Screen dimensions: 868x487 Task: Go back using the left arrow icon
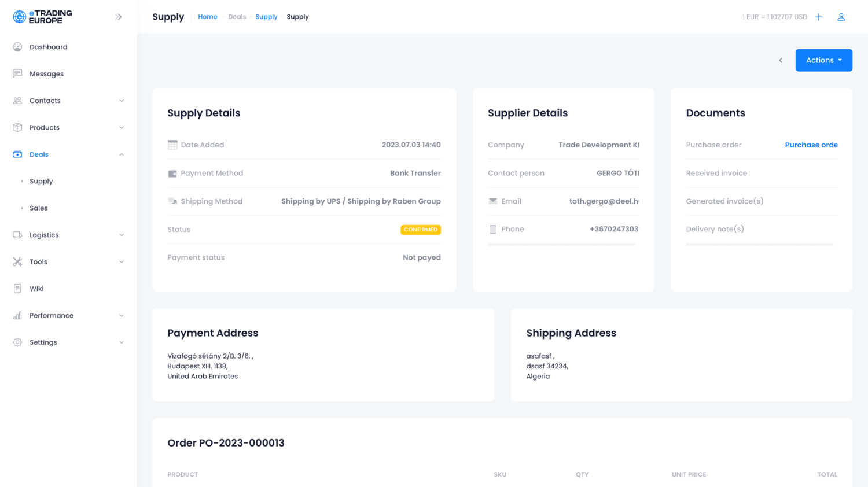click(x=781, y=60)
